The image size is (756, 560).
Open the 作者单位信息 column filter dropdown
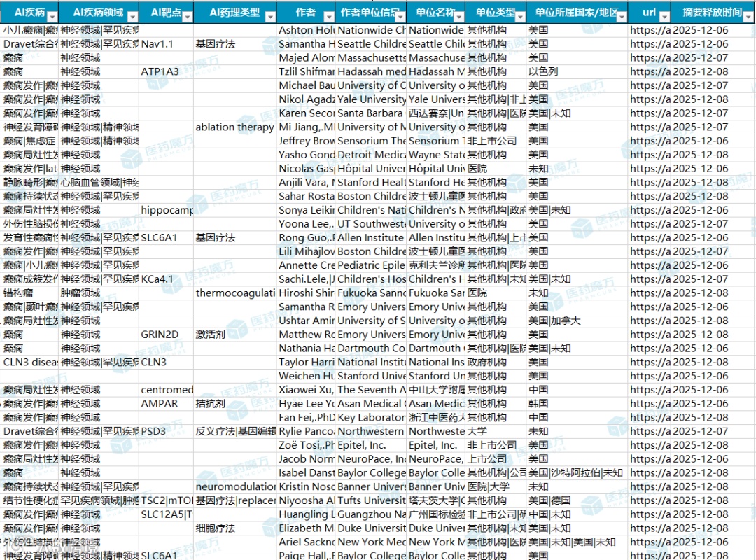400,17
